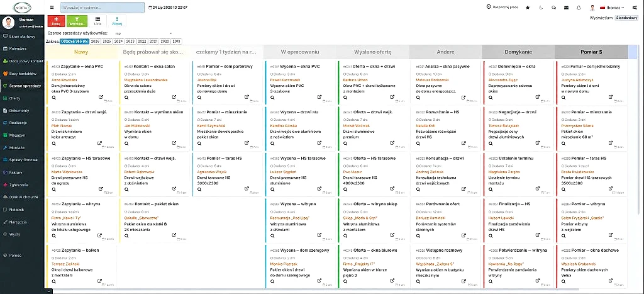Expand the sales opportunities user dropdown
Screen dimensions: 644x294
[x=143, y=33]
